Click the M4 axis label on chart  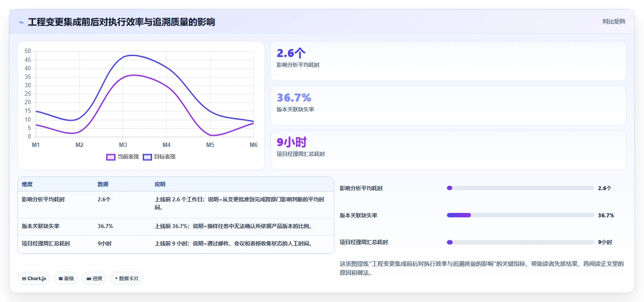tap(166, 145)
